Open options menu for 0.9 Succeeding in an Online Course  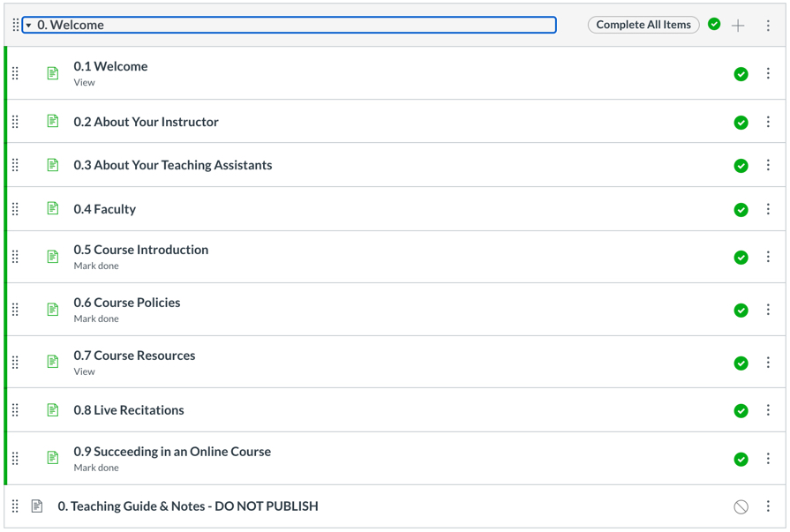[768, 459]
